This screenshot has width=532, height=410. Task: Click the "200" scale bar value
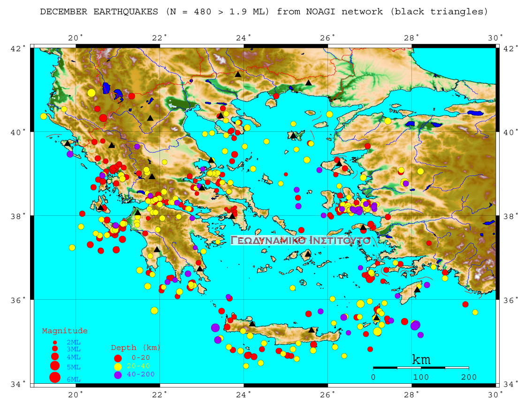coord(469,377)
